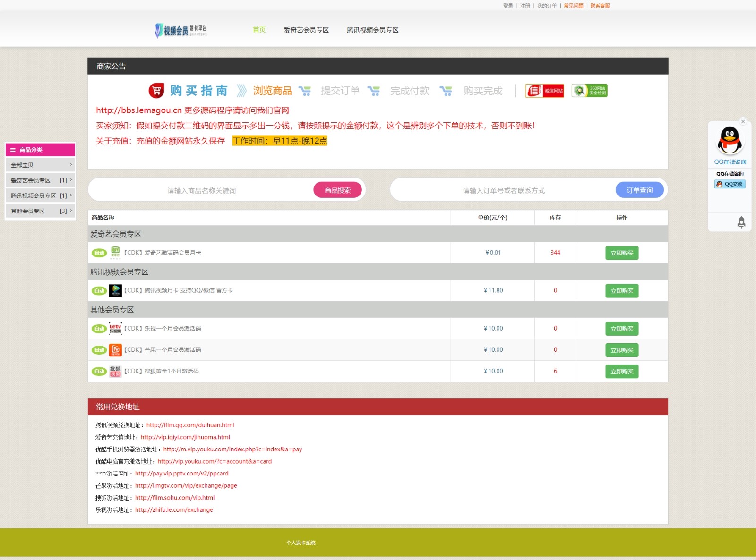Click the red shopping cart guide icon

156,91
